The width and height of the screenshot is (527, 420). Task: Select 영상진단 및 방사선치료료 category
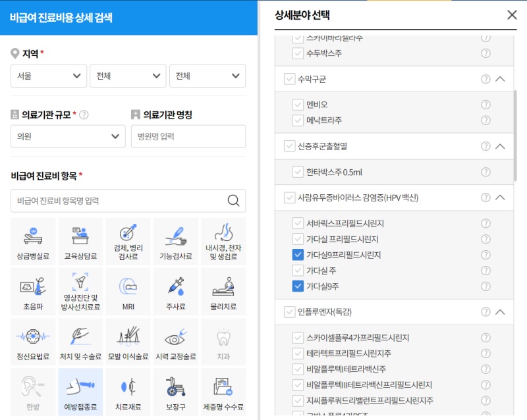pos(80,292)
